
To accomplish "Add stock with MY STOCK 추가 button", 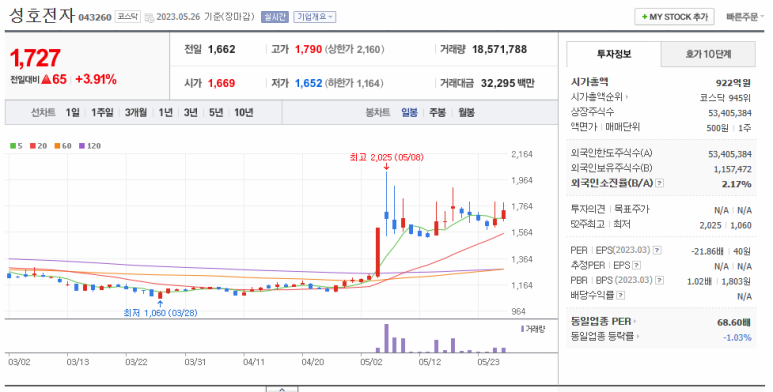I will (x=674, y=17).
